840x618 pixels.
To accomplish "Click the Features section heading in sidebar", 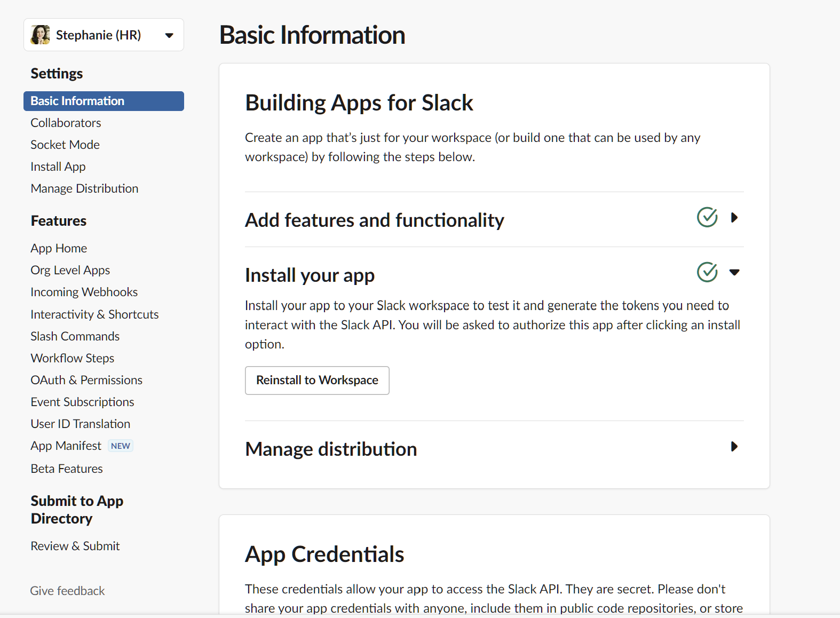I will (59, 221).
